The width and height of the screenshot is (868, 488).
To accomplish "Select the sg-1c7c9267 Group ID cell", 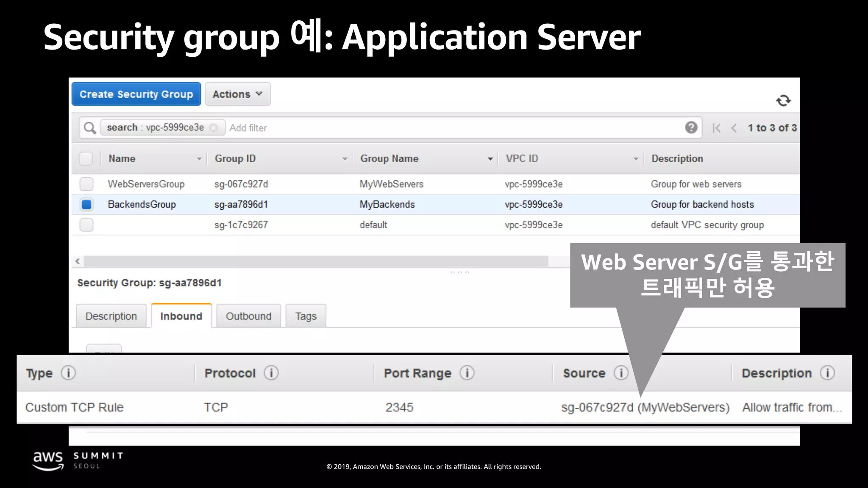I will tap(241, 225).
